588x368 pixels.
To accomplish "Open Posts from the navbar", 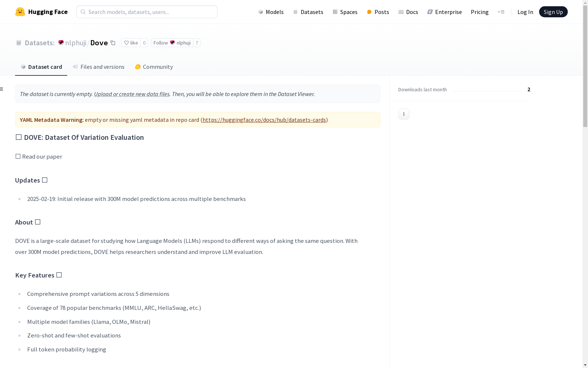I will click(378, 12).
